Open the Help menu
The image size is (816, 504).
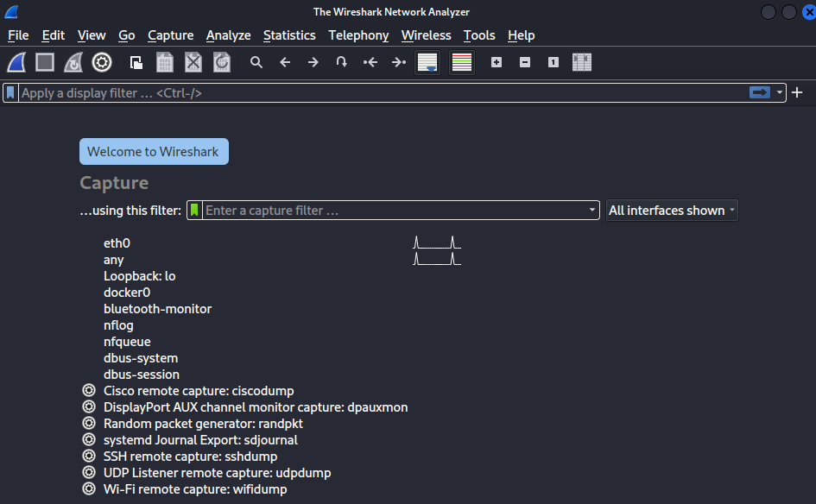(x=521, y=35)
